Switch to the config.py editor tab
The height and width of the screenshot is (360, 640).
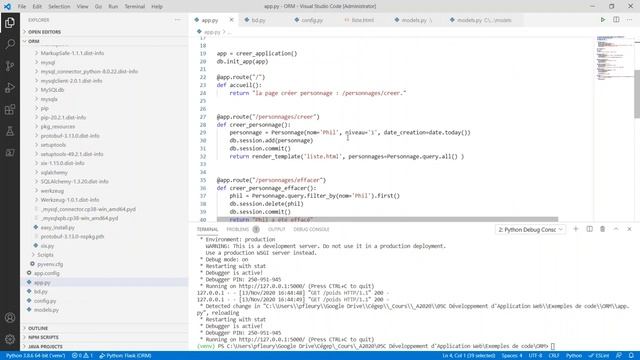click(x=312, y=20)
